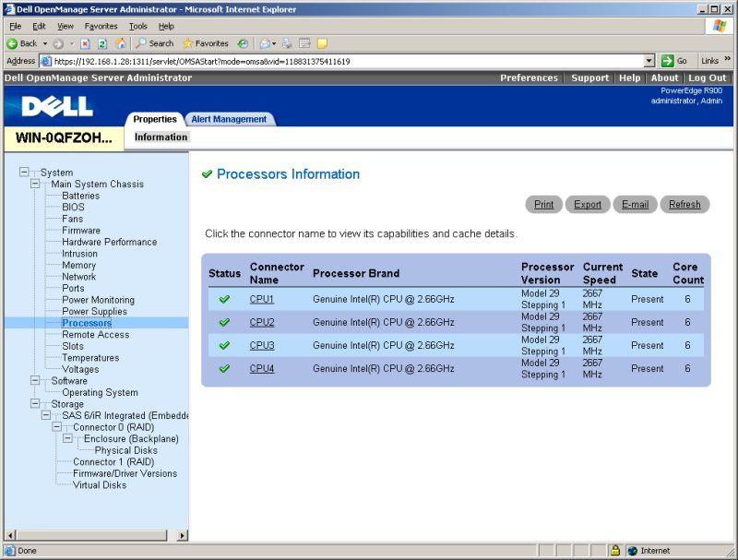The height and width of the screenshot is (560, 738).
Task: Go back using the Back toolbar button
Action: click(22, 43)
